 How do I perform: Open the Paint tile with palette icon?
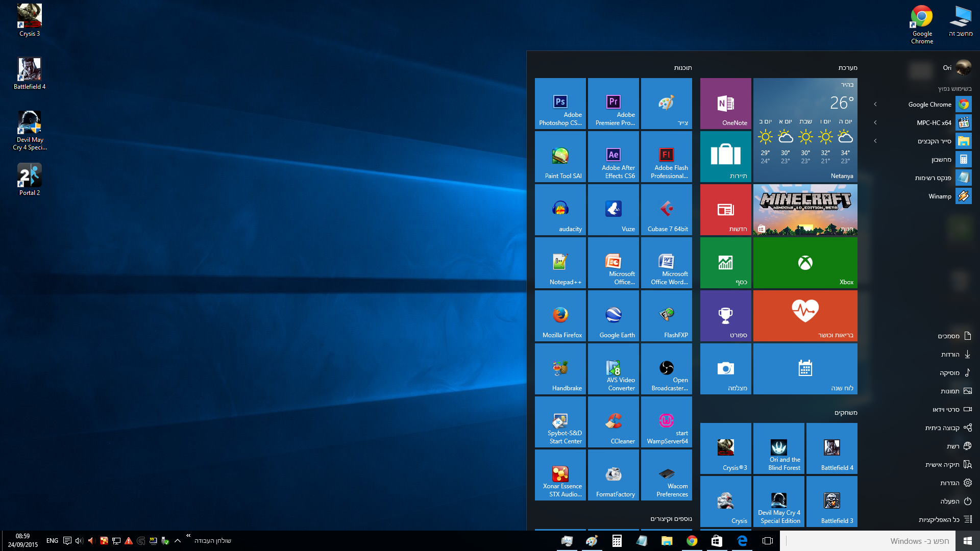[667, 104]
